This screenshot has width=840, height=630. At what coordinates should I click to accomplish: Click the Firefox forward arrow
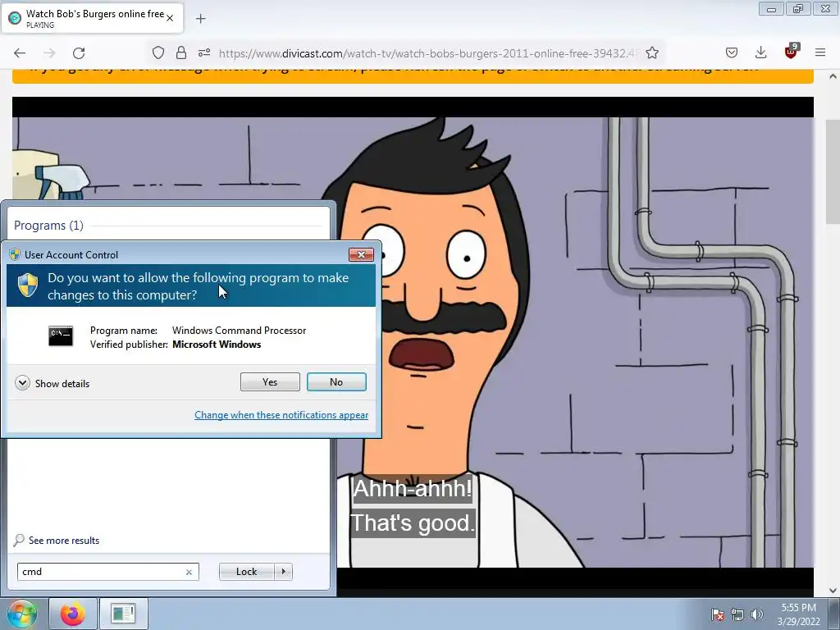pos(49,53)
